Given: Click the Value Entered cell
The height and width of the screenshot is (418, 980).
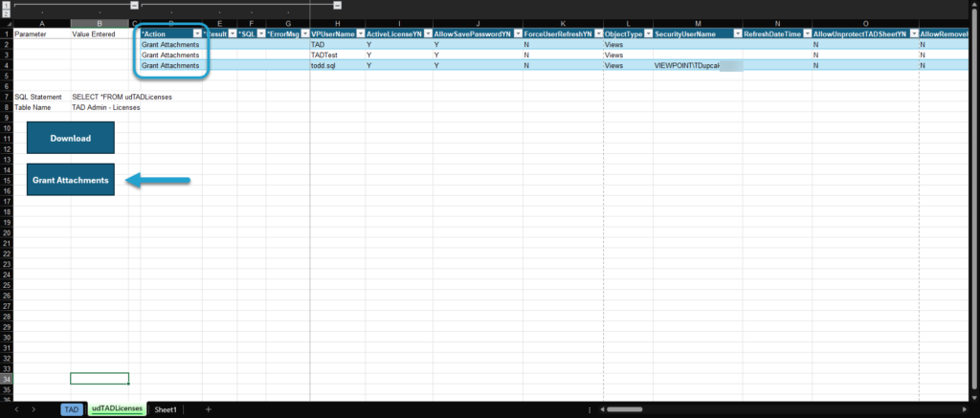Looking at the screenshot, I should pyautogui.click(x=100, y=33).
